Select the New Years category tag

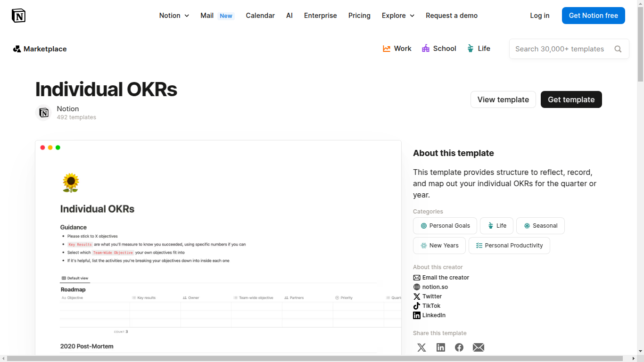point(439,246)
